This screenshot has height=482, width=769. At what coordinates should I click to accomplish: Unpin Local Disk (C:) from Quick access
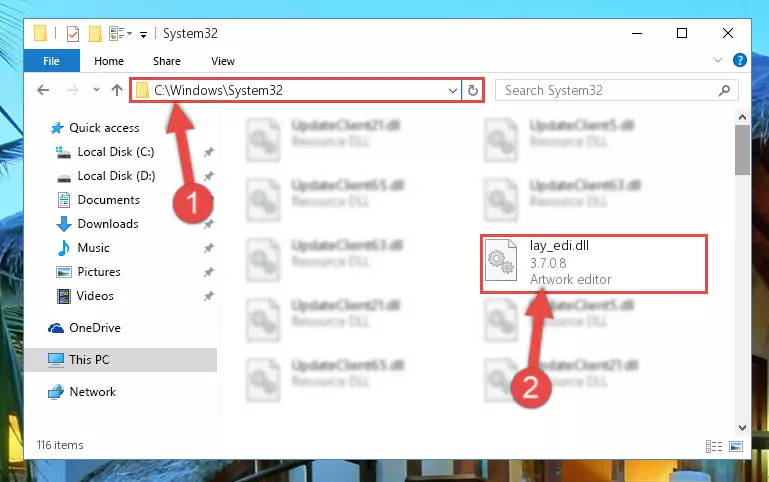[209, 152]
